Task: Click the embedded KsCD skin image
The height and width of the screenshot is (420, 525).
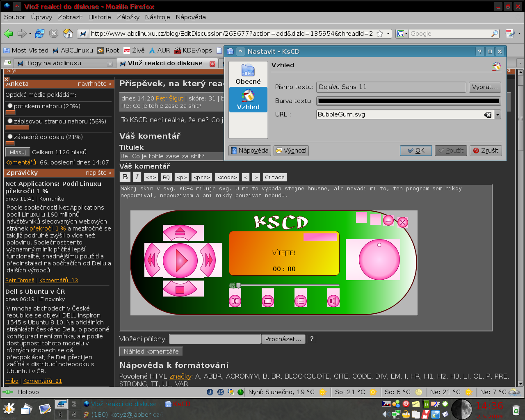Action: pos(274,262)
